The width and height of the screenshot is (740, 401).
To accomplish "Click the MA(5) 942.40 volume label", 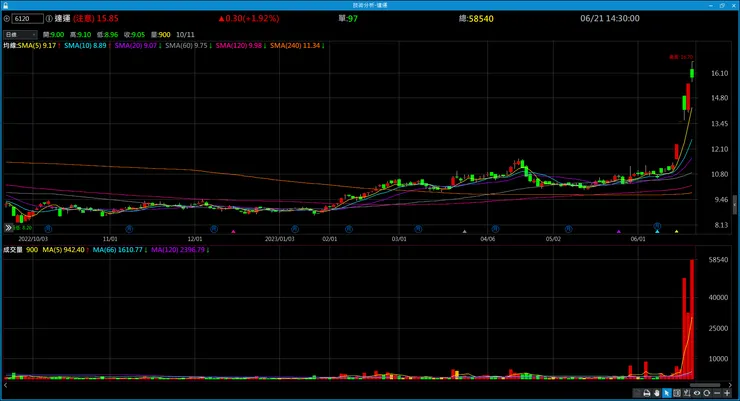I will tap(65, 250).
